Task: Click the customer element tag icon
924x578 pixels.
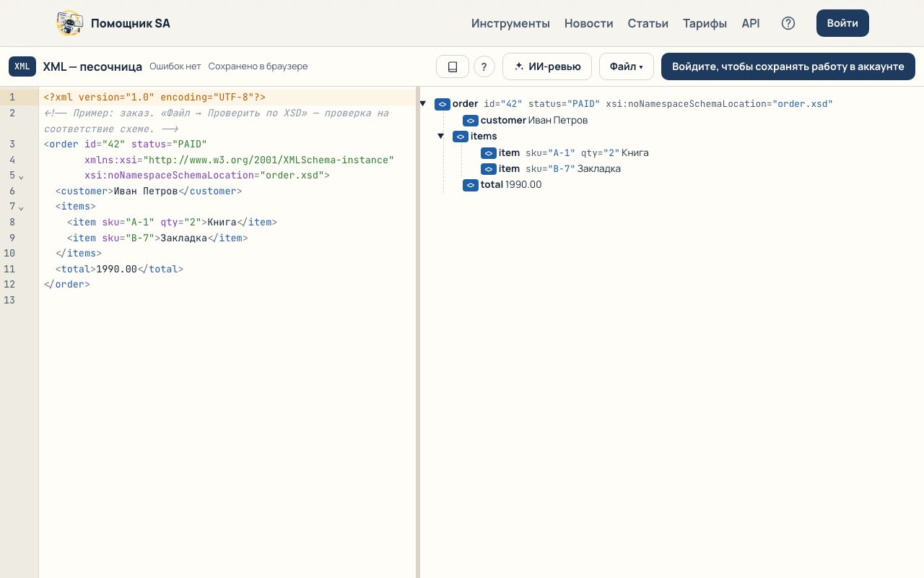Action: click(471, 121)
